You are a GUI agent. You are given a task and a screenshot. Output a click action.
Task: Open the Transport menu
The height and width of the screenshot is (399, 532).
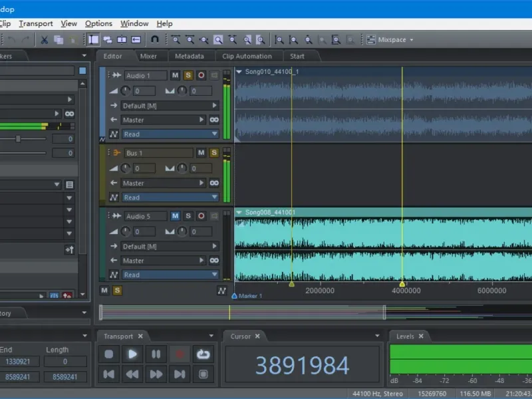click(x=35, y=23)
